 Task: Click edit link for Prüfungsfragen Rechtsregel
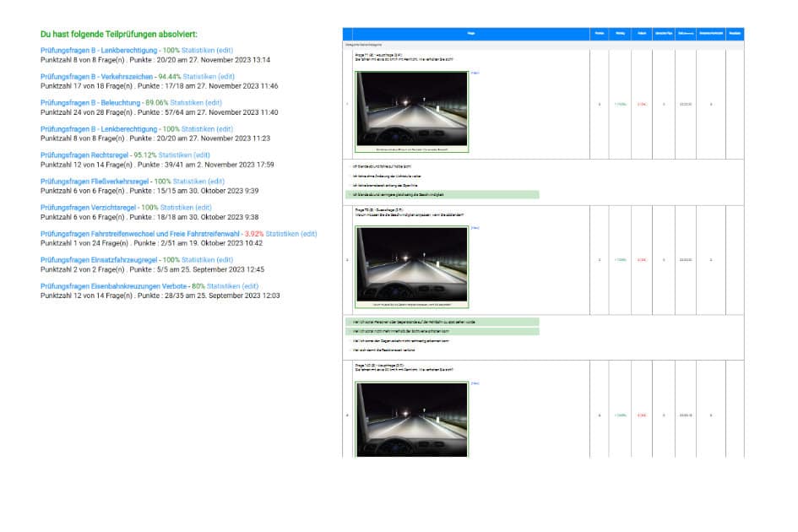[202, 155]
